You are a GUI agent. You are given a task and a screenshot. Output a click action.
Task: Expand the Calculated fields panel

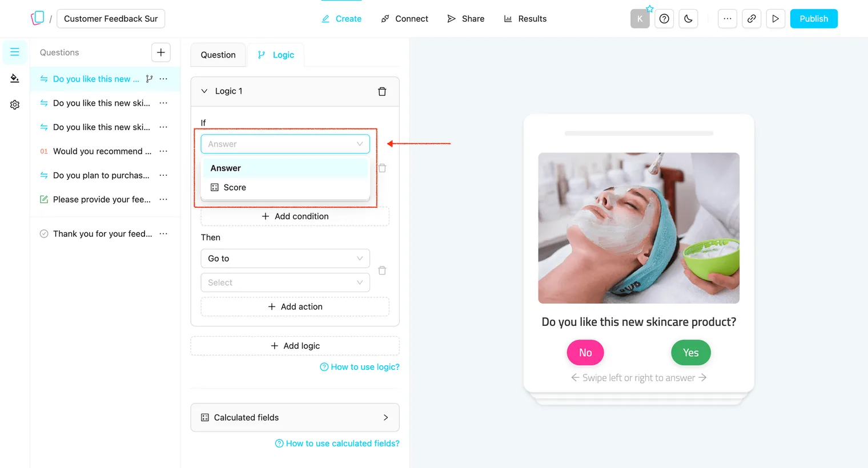[x=295, y=418]
